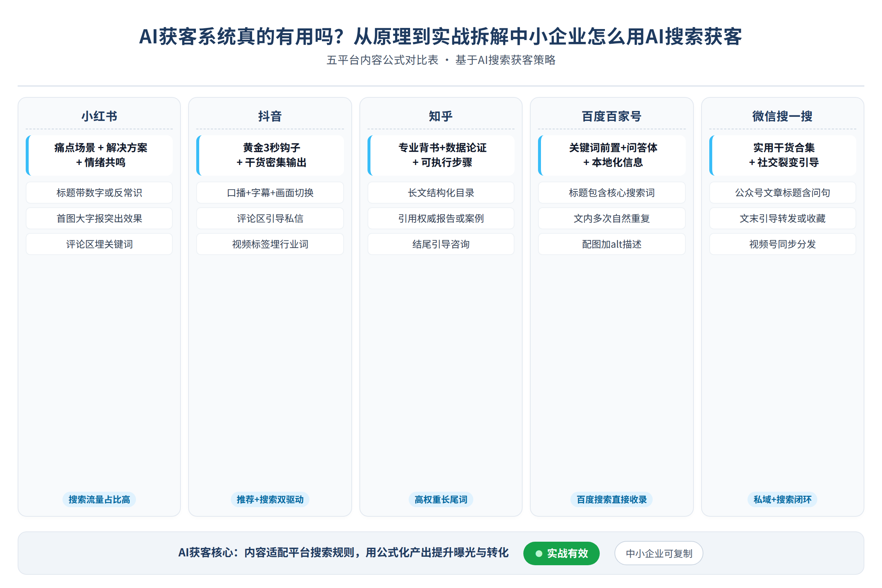
Task: Click the 私域+搜索闭环 tag
Action: tap(783, 499)
